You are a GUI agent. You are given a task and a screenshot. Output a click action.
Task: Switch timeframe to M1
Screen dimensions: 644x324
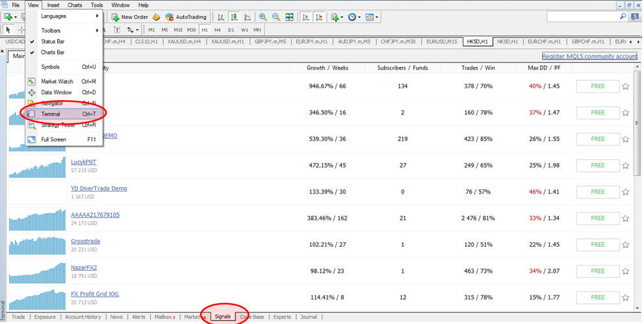point(151,29)
